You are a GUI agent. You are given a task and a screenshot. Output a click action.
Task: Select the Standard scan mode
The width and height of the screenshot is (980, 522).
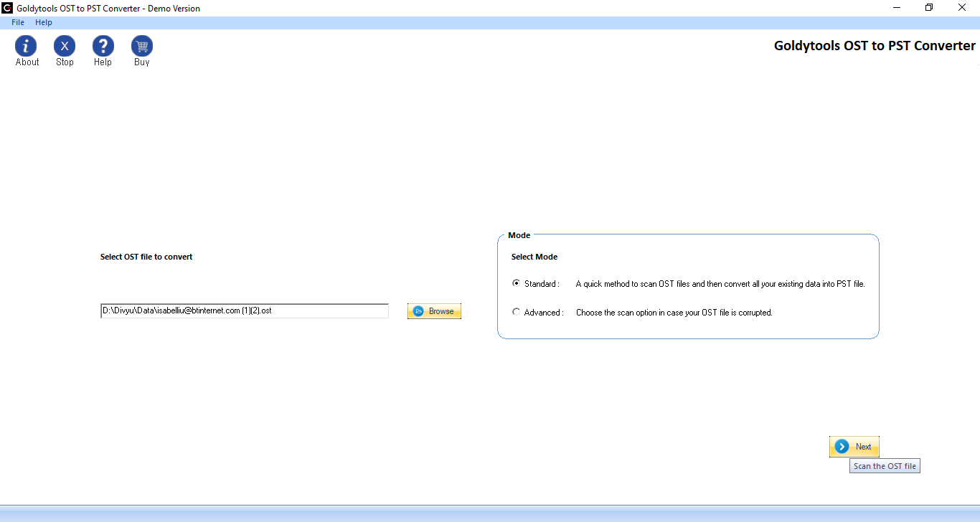[x=515, y=283]
